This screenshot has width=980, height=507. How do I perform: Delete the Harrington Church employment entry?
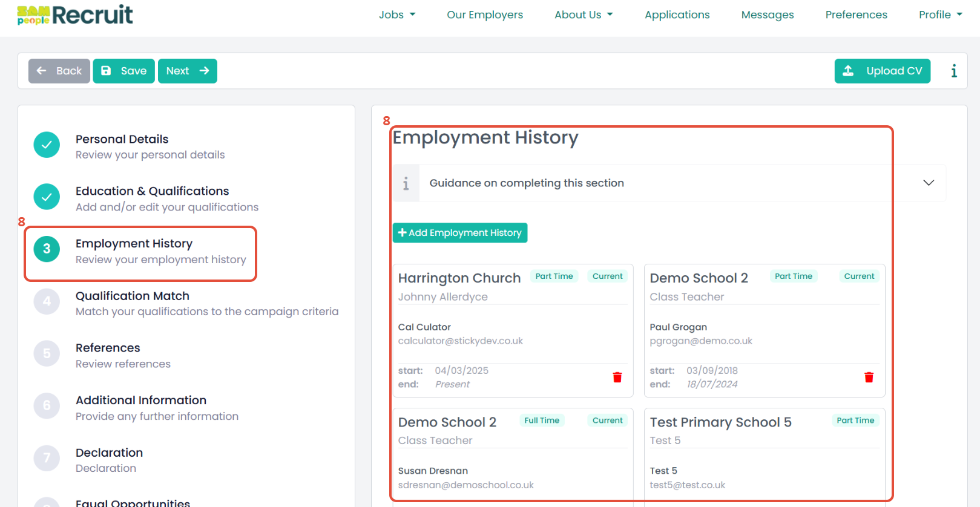click(x=617, y=378)
